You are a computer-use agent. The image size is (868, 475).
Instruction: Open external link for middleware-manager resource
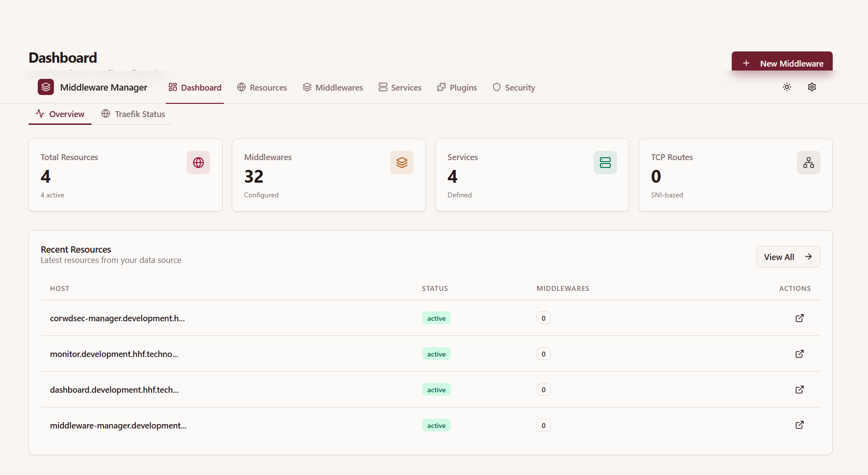coord(799,425)
